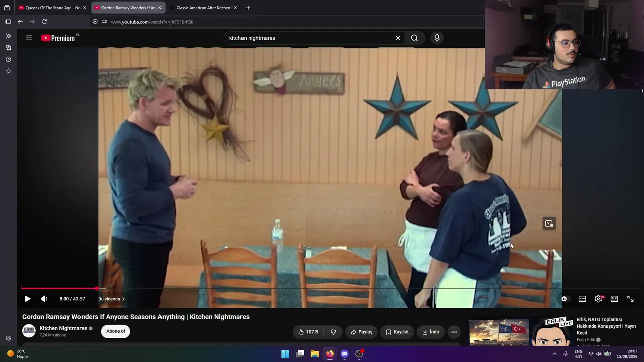Screen dimensions: 644x362
Task: Open the AI sparkle icon in sidebar
Action: click(8, 36)
